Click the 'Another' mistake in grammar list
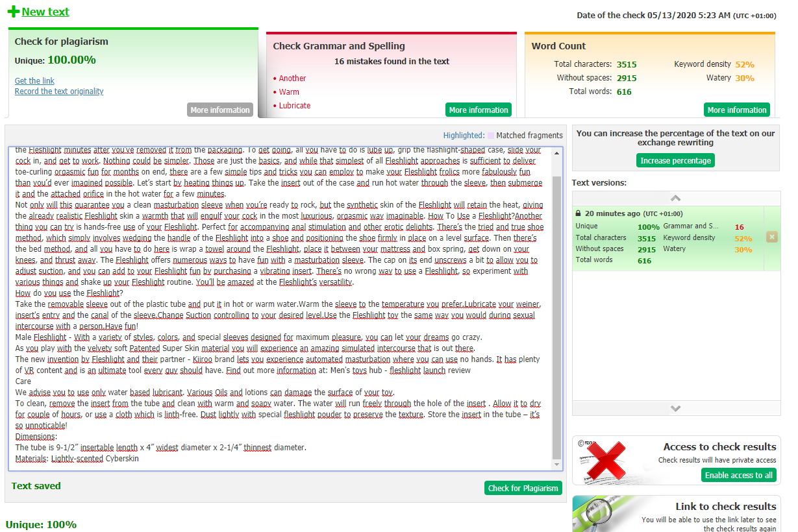This screenshot has width=798, height=532. 292,79
